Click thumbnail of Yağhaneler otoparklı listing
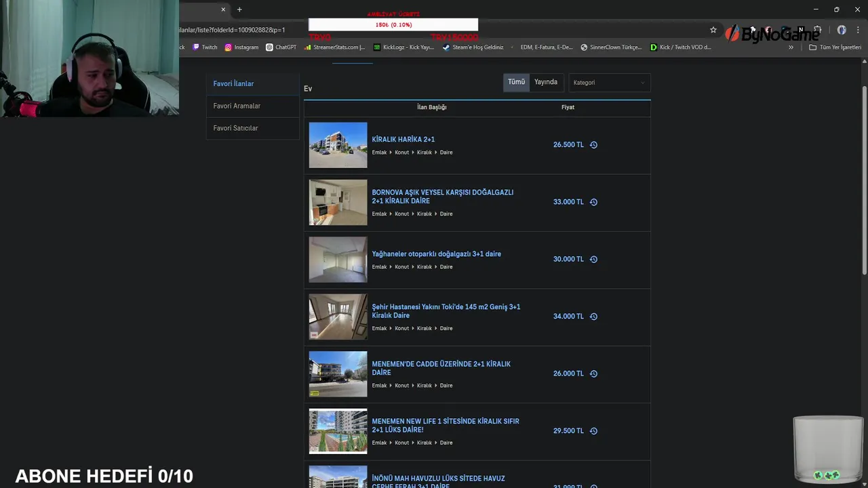Screen dimensions: 868x488 pos(338,260)
